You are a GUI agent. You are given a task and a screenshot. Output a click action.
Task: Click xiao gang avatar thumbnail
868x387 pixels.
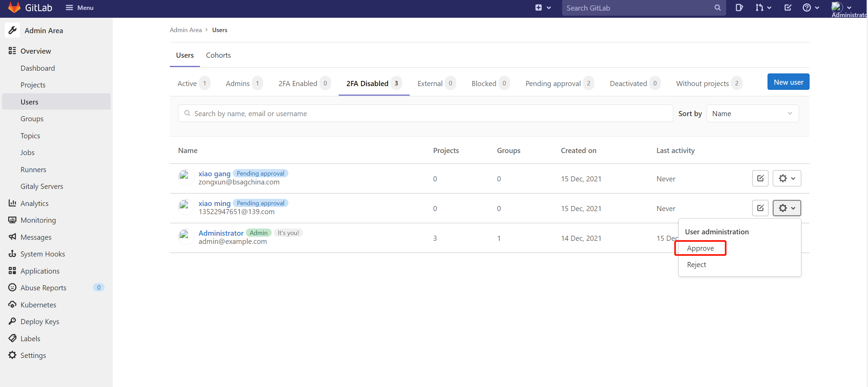pyautogui.click(x=186, y=178)
